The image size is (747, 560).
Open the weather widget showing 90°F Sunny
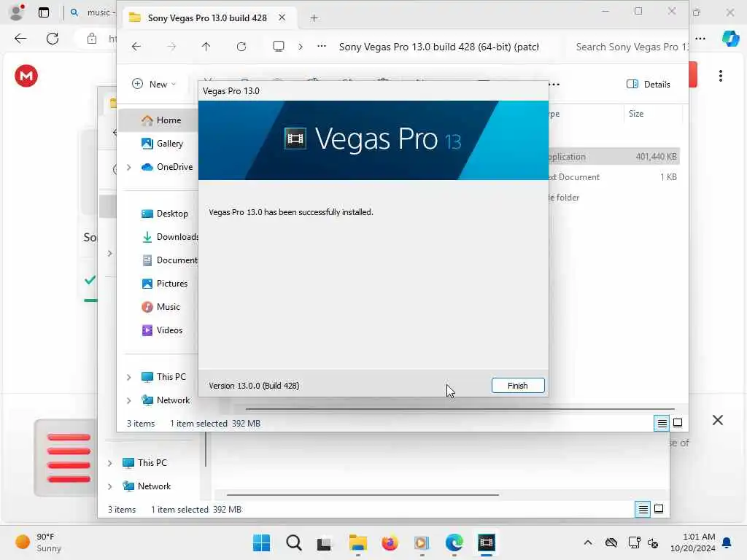(38, 542)
